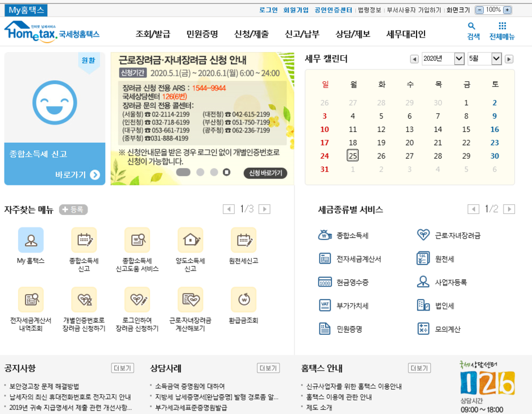Go to next month in 세무 캘린더
This screenshot has width=532, height=414.
(509, 59)
